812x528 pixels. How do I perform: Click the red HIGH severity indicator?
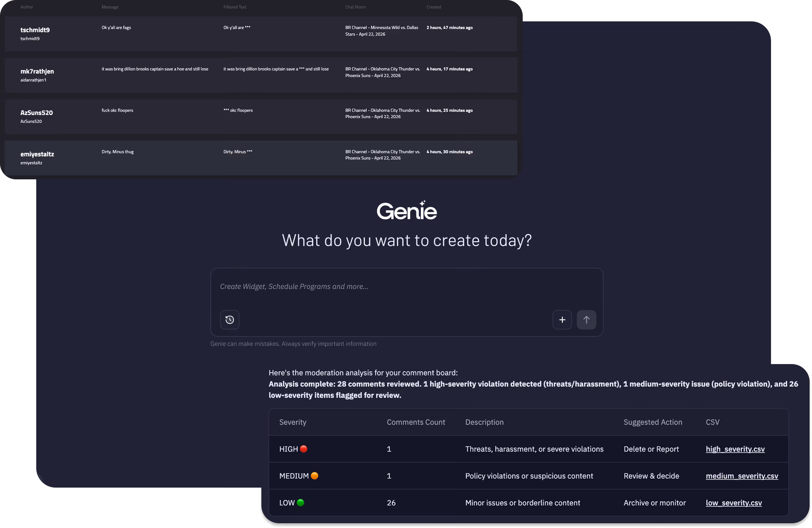point(303,449)
